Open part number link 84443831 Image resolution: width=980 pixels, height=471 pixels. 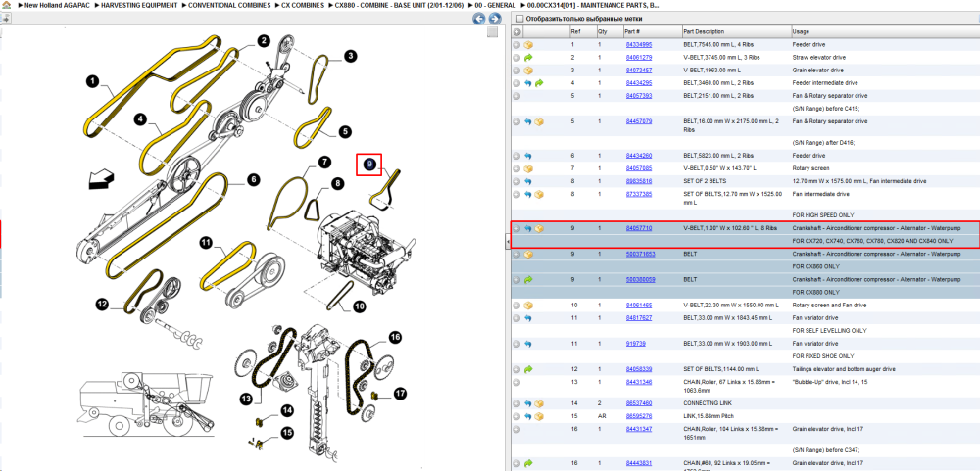[x=639, y=463]
